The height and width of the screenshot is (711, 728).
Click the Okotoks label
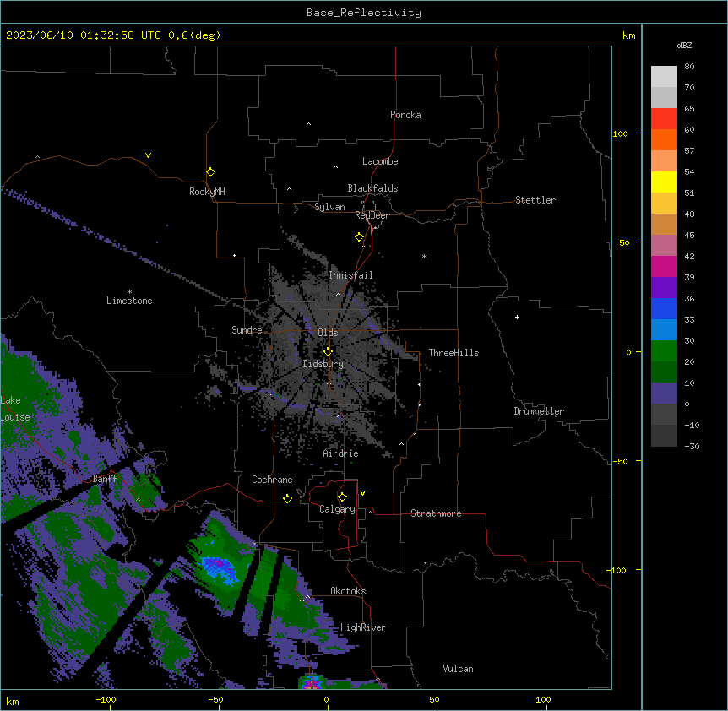348,591
